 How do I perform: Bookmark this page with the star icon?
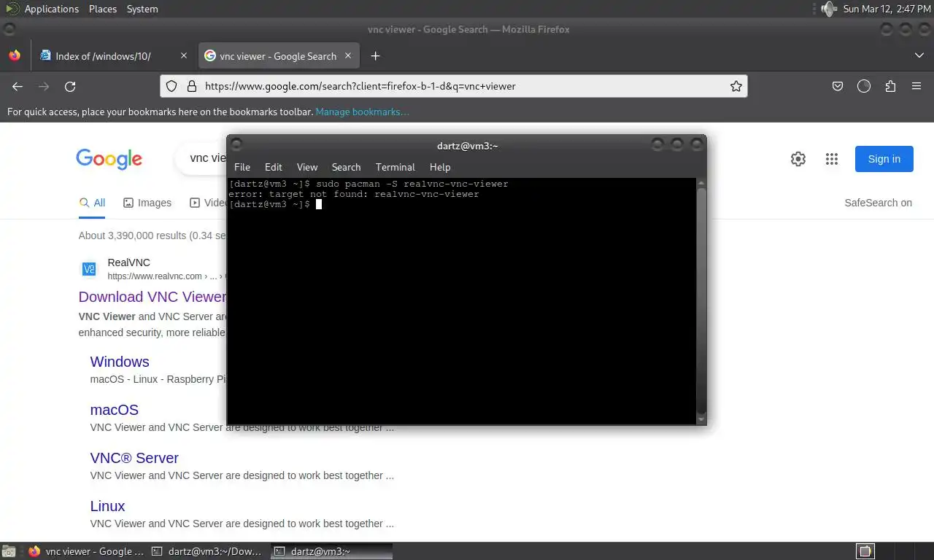(x=736, y=86)
